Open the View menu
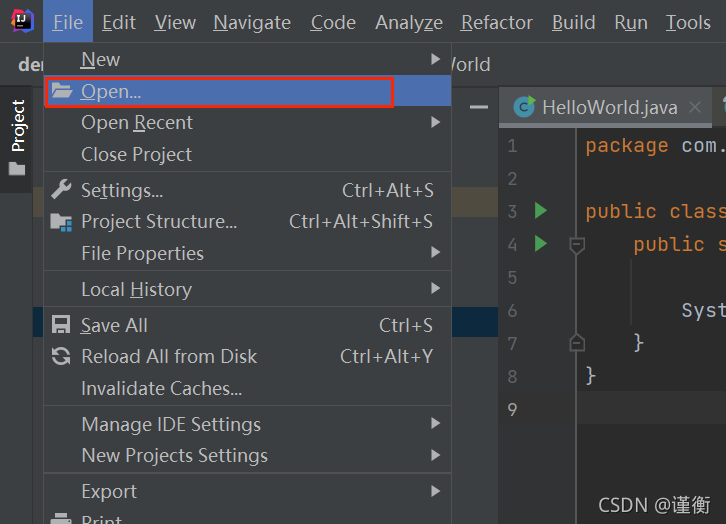The width and height of the screenshot is (726, 524). pos(175,22)
